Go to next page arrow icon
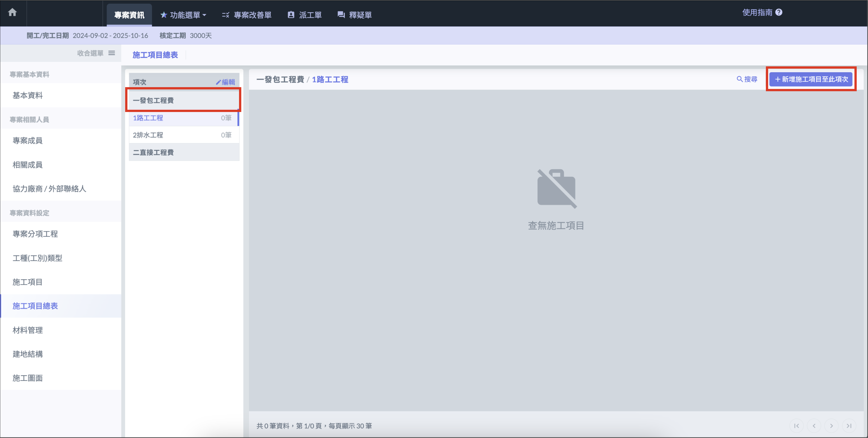Screen dimensions: 868x438 [831, 426]
